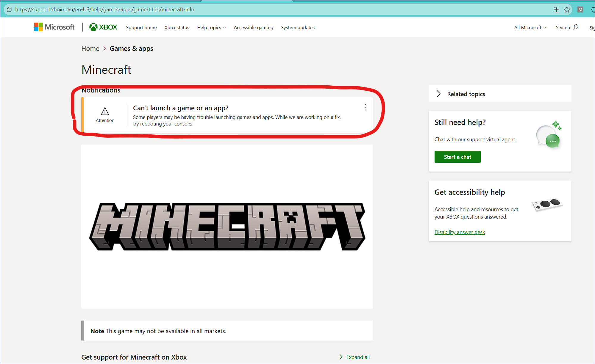Click the Attention warning triangle icon
Image resolution: width=595 pixels, height=364 pixels.
pos(105,111)
